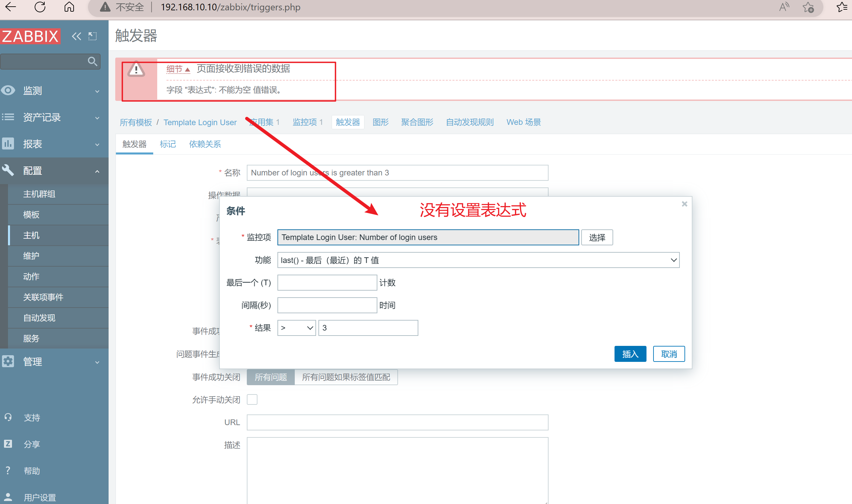852x504 pixels.
Task: Click the chart icon for 报表
Action: click(x=8, y=144)
